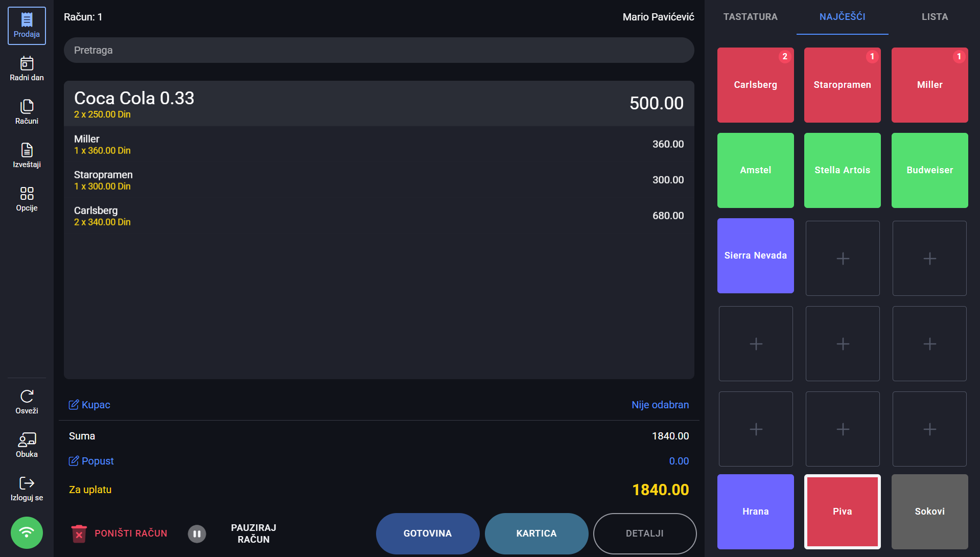
Task: Edit the Kupac customer link
Action: point(90,405)
